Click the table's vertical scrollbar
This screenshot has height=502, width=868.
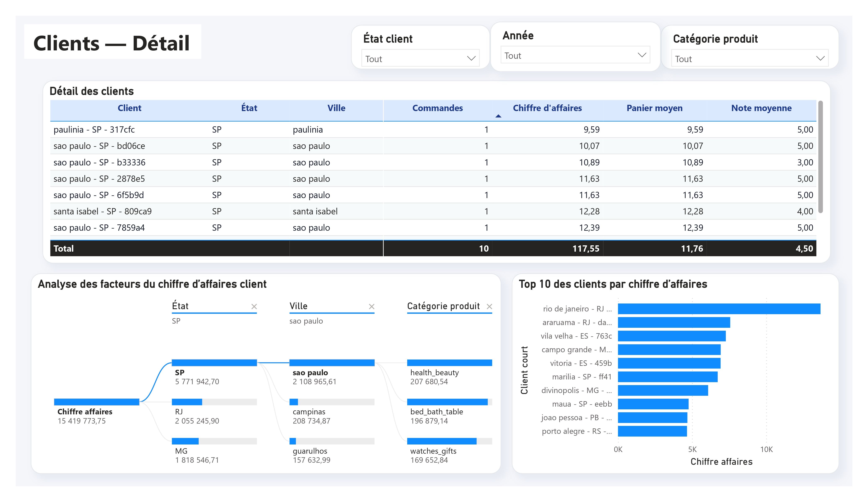click(x=821, y=157)
